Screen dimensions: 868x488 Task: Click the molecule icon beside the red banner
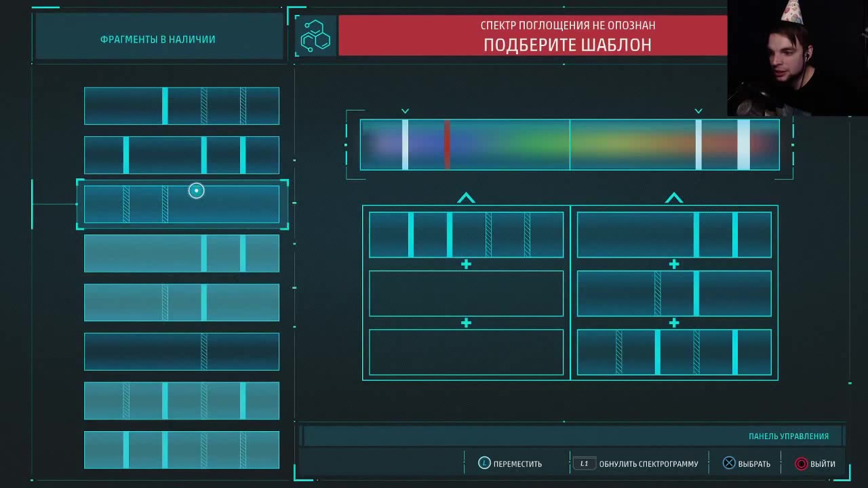pyautogui.click(x=316, y=36)
